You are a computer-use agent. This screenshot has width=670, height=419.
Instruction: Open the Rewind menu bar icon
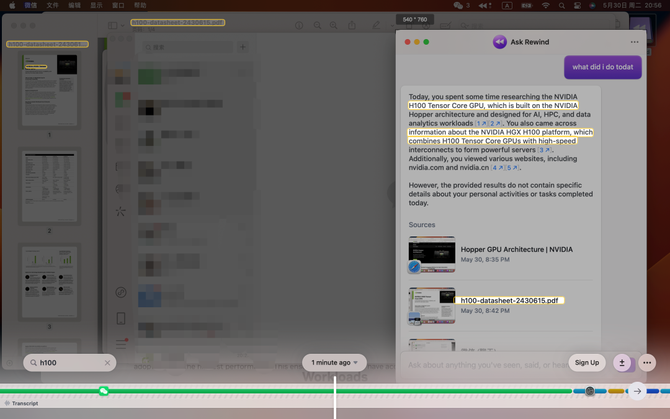485,5
